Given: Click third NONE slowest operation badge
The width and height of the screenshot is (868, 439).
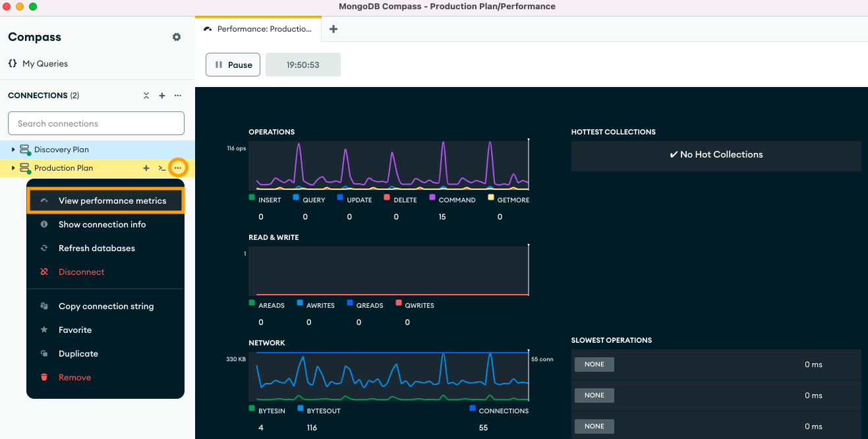Looking at the screenshot, I should pos(594,426).
